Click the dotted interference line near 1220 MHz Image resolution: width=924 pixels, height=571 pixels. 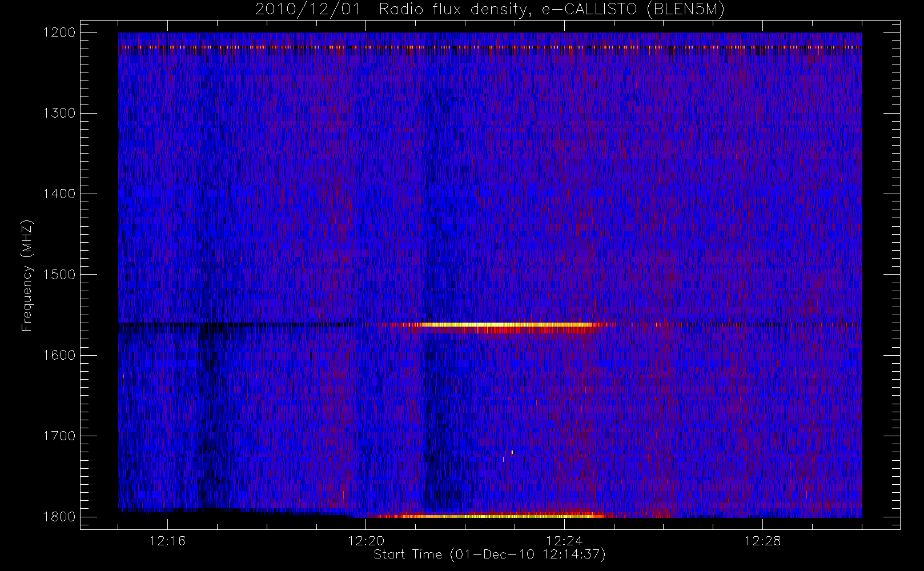[x=490, y=47]
